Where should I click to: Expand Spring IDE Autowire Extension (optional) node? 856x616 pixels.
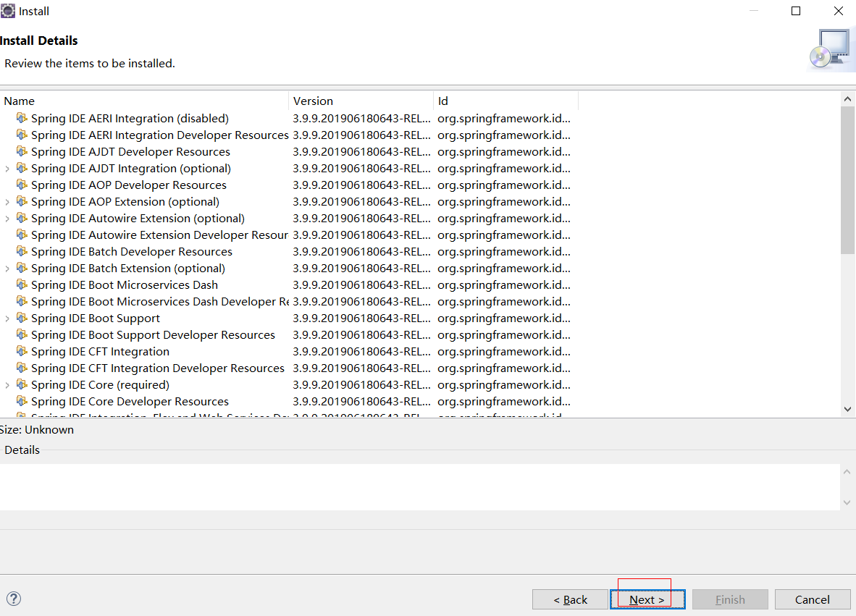(7, 219)
